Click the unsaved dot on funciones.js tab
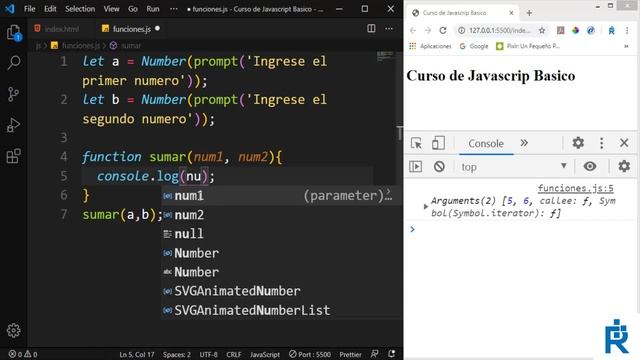 coord(158,29)
